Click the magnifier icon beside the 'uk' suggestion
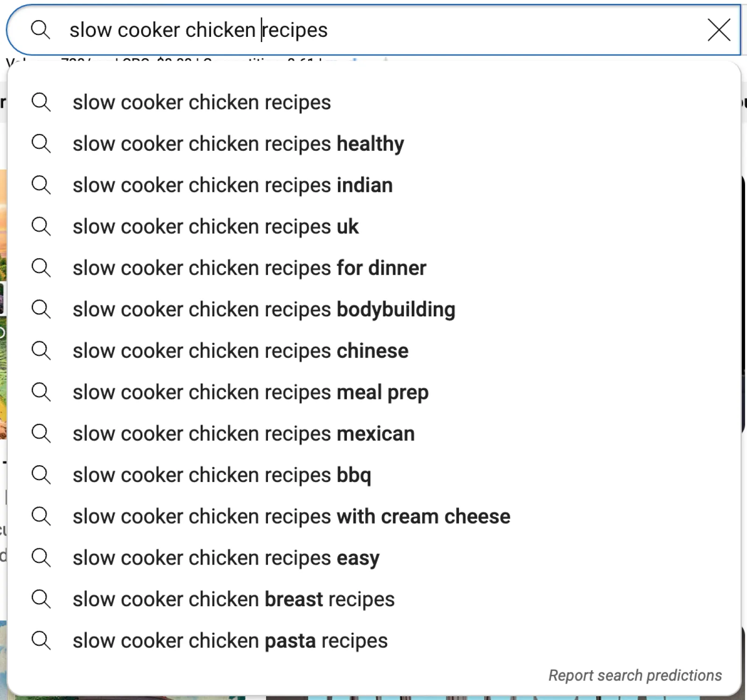The image size is (747, 700). point(41,226)
